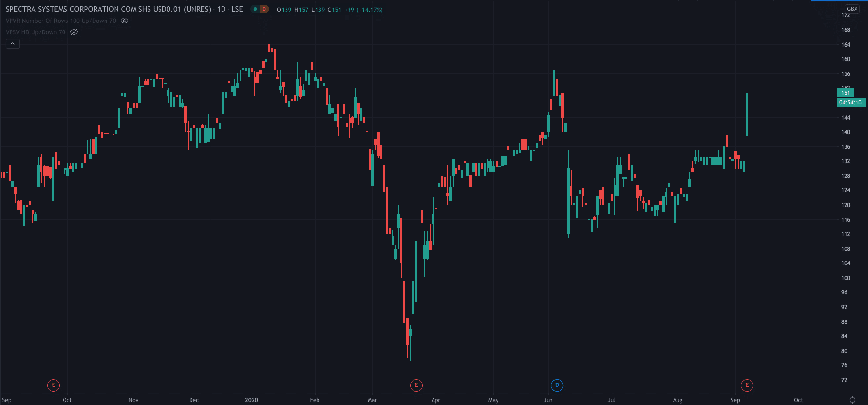Select the VPVR Number Of Rows indicator label
Screen dimensions: 868x405
coord(61,21)
